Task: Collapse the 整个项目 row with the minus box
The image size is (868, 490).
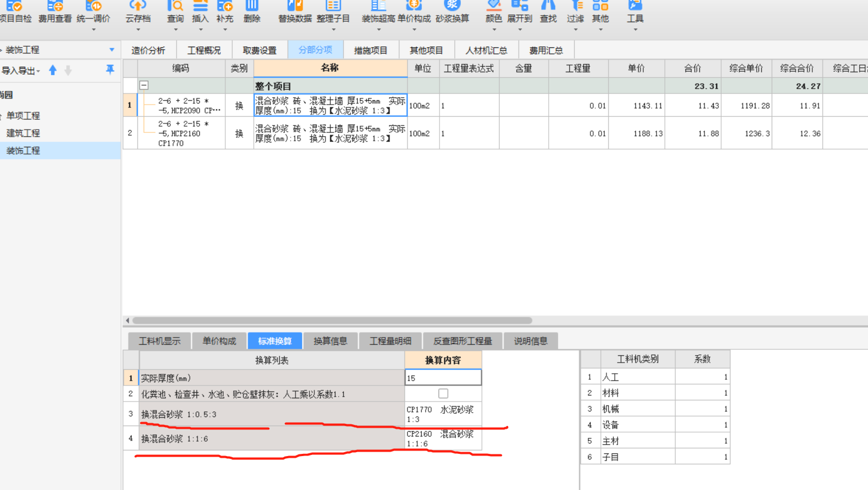Action: coord(144,86)
